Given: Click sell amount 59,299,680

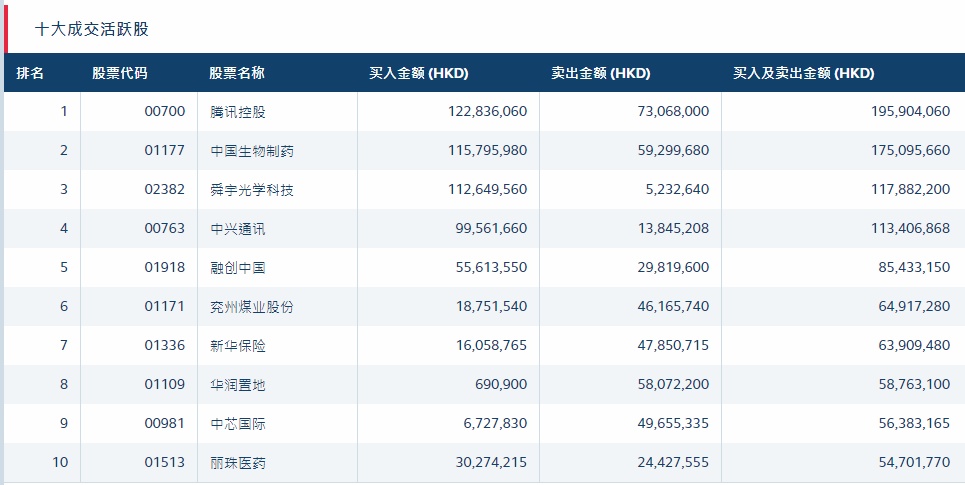Looking at the screenshot, I should click(673, 150).
